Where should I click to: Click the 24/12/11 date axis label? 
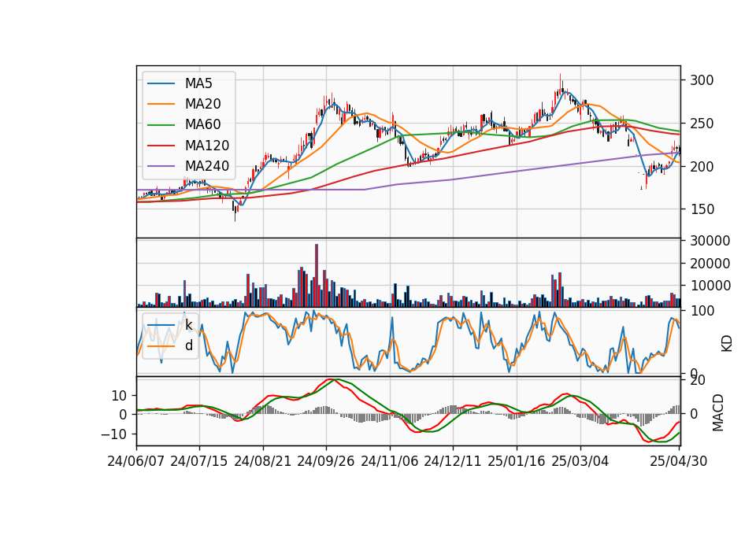(x=453, y=462)
